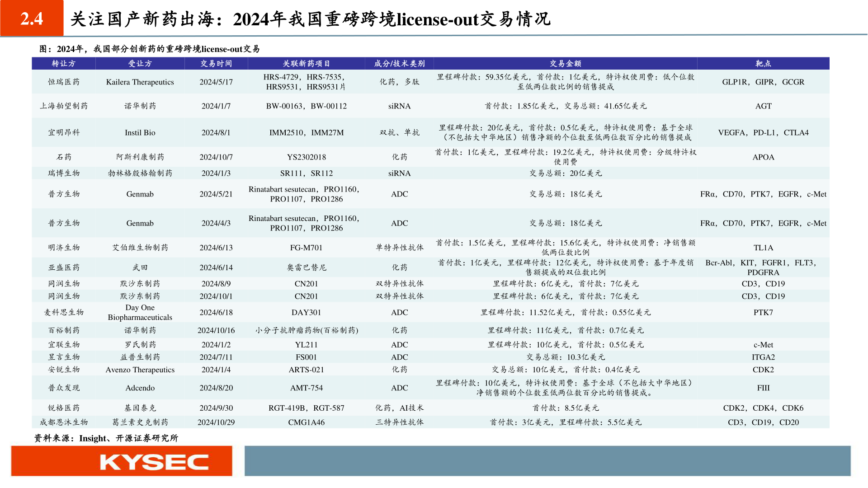
Task: Click the BW-00163, BW-00112 project cell
Action: (x=307, y=106)
